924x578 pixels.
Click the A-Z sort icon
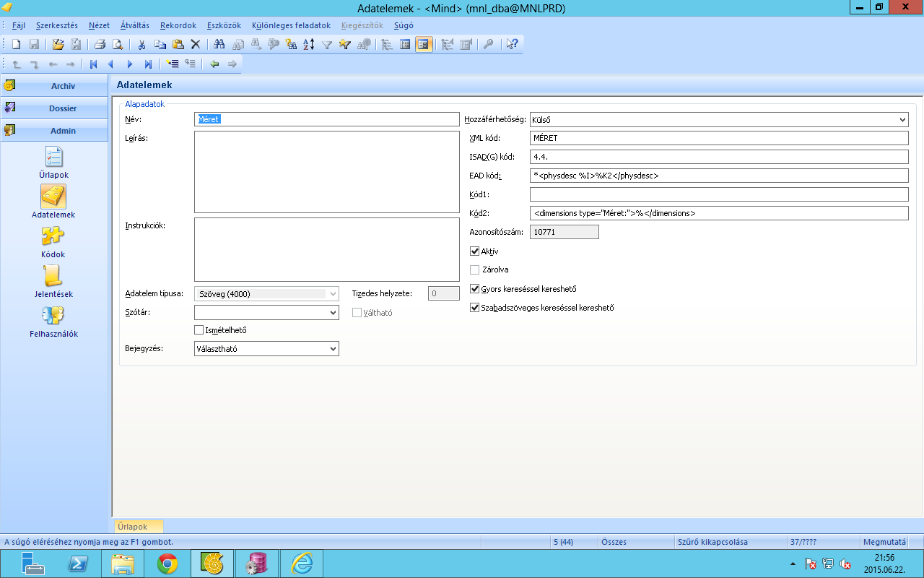click(x=308, y=44)
